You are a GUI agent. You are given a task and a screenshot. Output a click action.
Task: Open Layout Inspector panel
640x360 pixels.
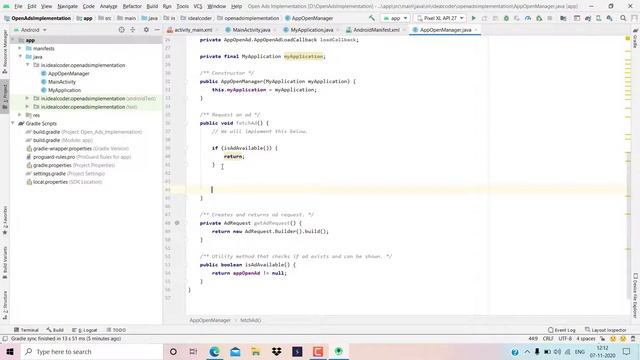point(606,330)
